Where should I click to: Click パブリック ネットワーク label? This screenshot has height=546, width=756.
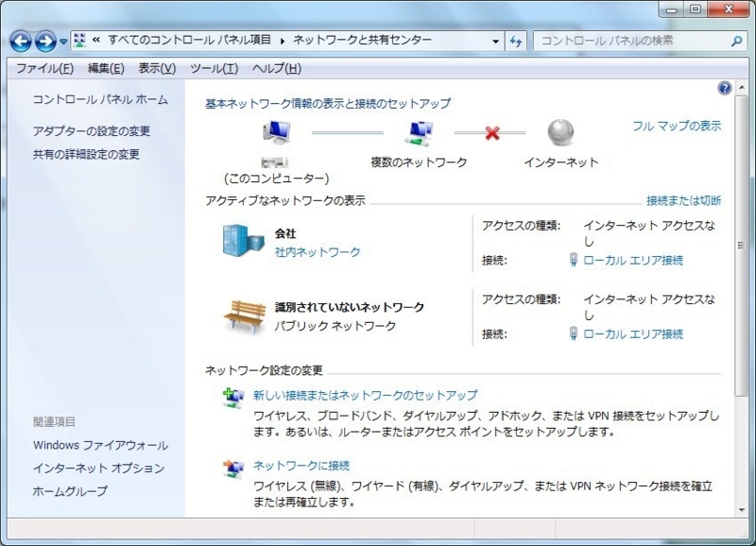coord(335,326)
